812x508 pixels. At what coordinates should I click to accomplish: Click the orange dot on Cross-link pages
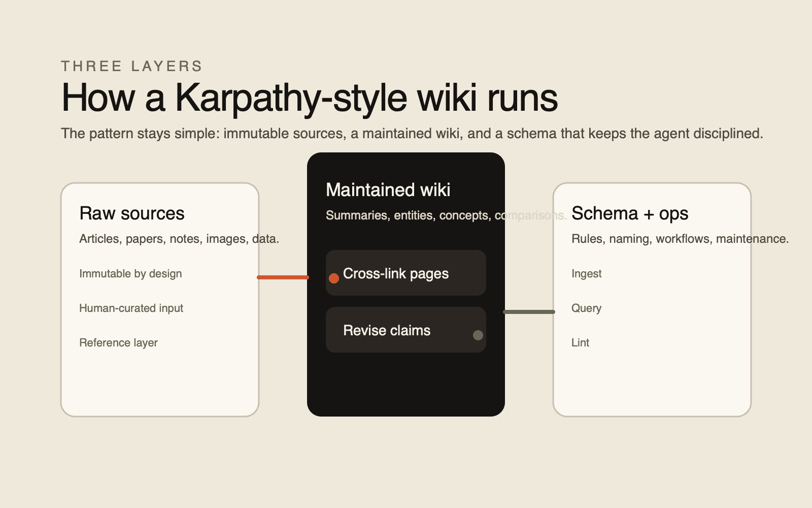click(x=334, y=278)
